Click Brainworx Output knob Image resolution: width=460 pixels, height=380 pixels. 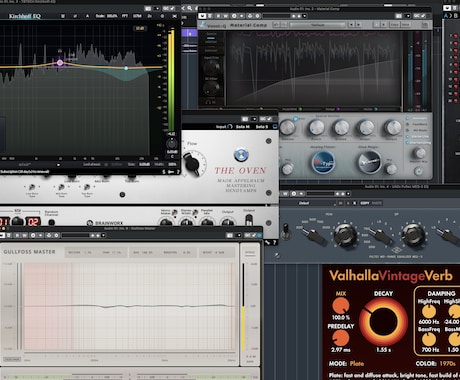point(228,223)
